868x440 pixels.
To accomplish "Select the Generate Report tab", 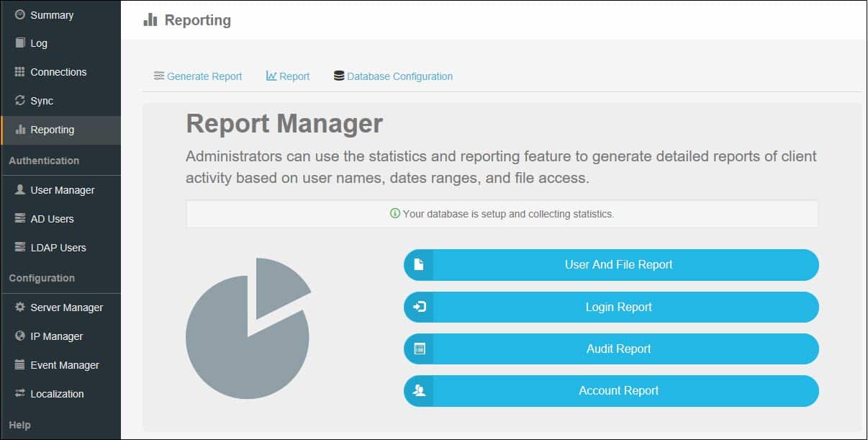I will pos(197,76).
